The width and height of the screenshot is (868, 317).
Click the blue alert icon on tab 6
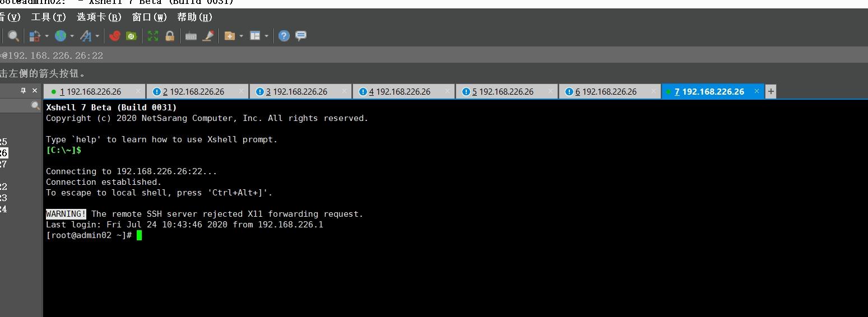(x=569, y=92)
